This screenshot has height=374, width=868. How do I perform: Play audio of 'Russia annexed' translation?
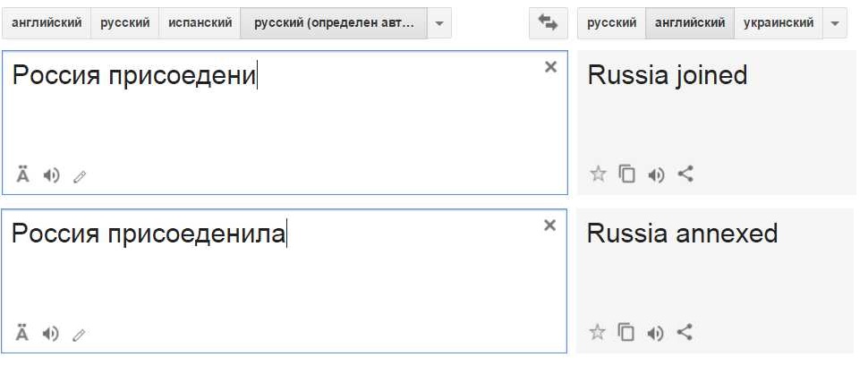click(x=656, y=334)
